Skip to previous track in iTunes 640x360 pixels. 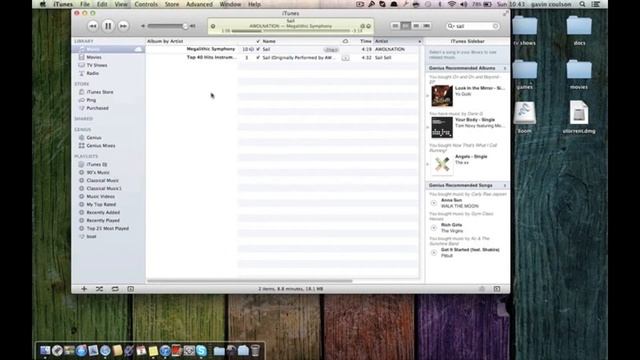(x=93, y=26)
